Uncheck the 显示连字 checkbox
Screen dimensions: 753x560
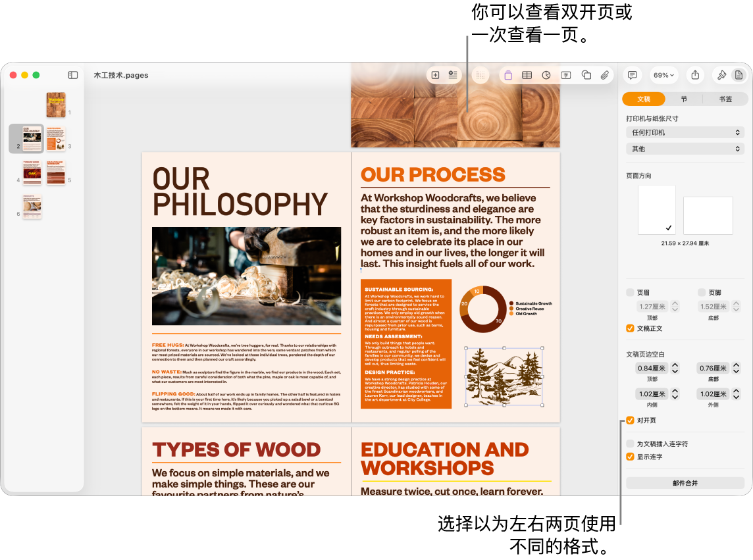[x=630, y=457]
